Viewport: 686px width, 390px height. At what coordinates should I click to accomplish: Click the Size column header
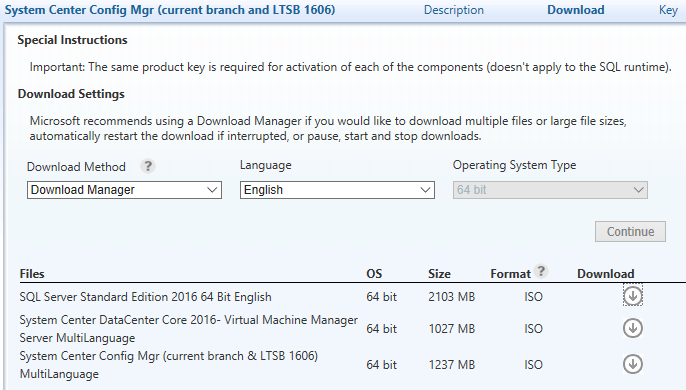[x=439, y=274]
